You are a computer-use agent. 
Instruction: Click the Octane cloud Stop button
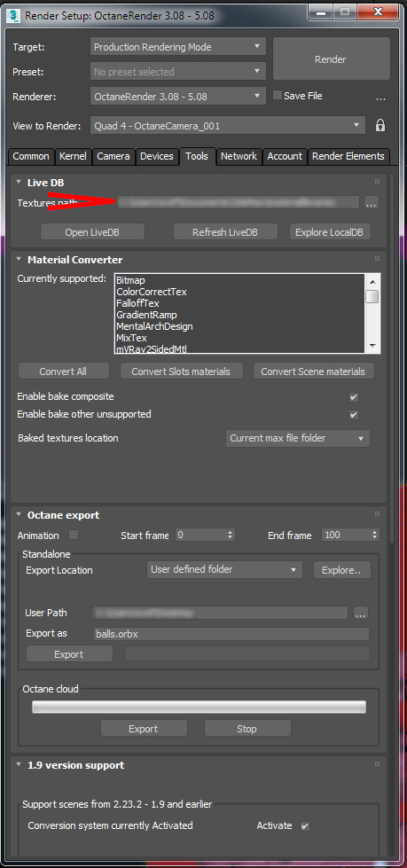point(247,729)
